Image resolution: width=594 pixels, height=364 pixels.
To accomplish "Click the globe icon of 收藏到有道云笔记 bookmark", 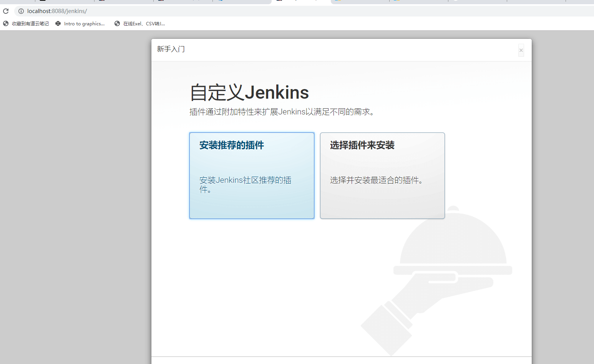I will coord(6,23).
